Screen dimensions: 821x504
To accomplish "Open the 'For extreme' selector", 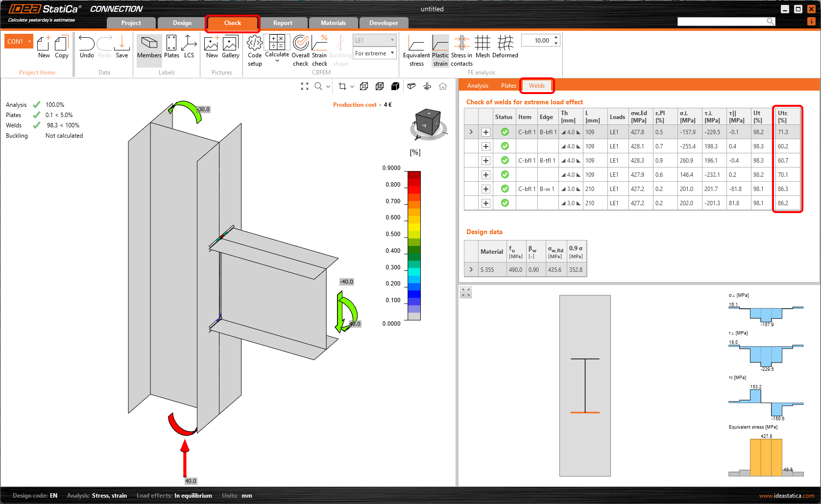I will [374, 53].
